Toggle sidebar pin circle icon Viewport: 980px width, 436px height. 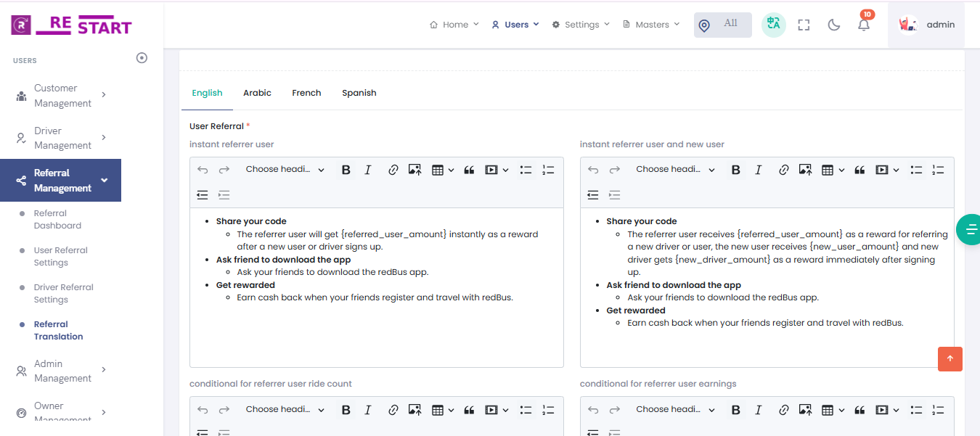(x=142, y=58)
